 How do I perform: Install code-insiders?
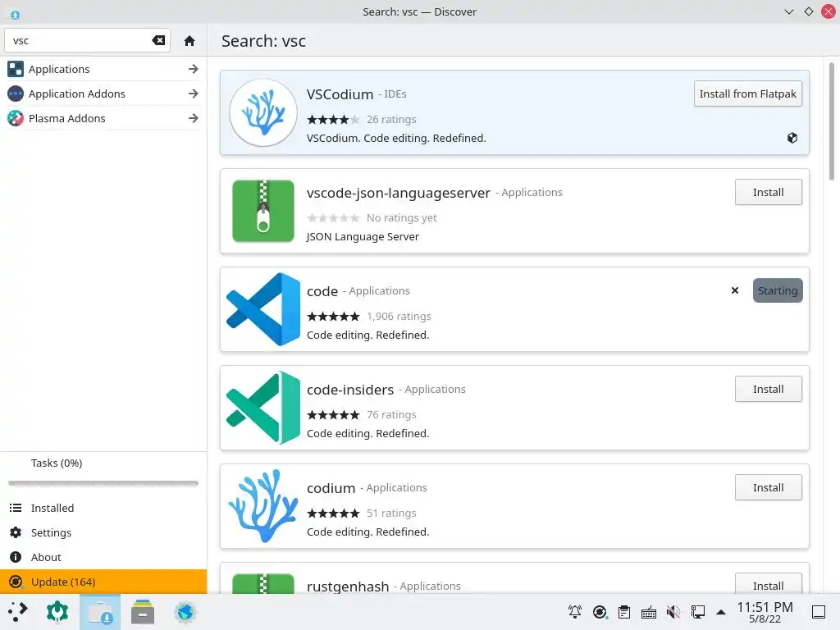(768, 389)
